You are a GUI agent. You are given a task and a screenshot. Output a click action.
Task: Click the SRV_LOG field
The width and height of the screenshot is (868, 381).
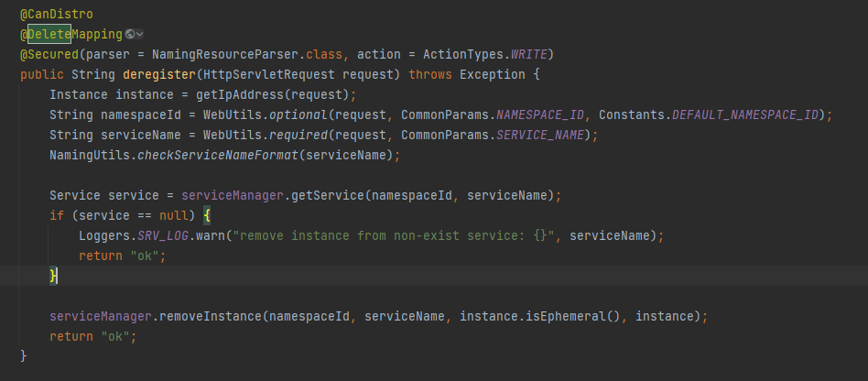pos(163,235)
